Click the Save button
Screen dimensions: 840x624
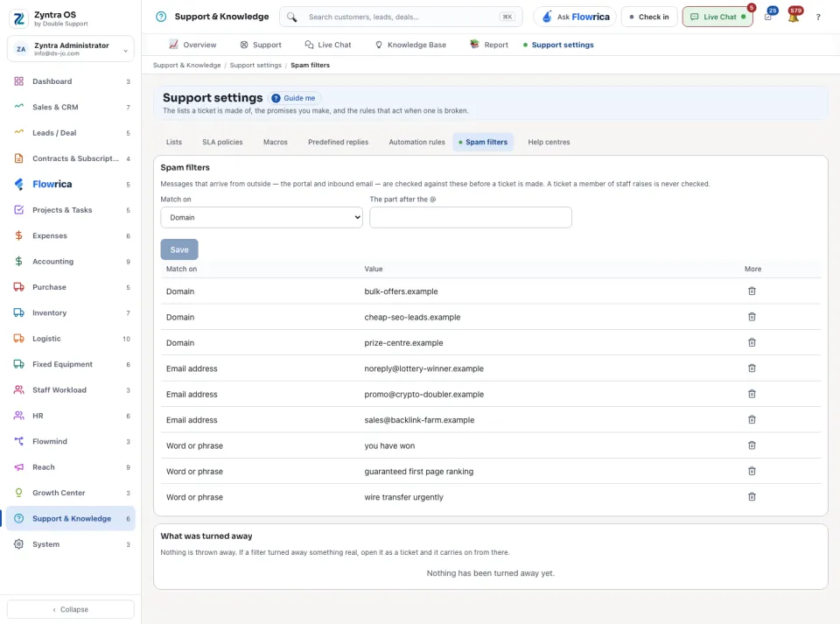click(x=178, y=249)
